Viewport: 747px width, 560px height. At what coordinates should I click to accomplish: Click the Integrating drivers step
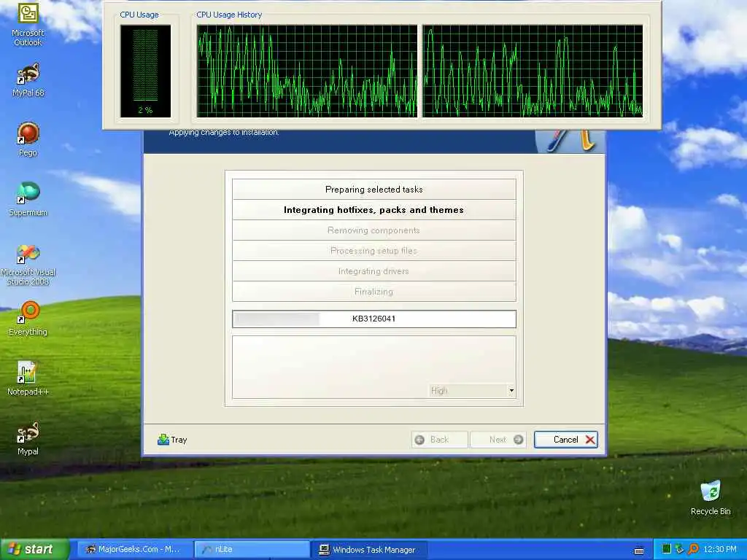[374, 271]
